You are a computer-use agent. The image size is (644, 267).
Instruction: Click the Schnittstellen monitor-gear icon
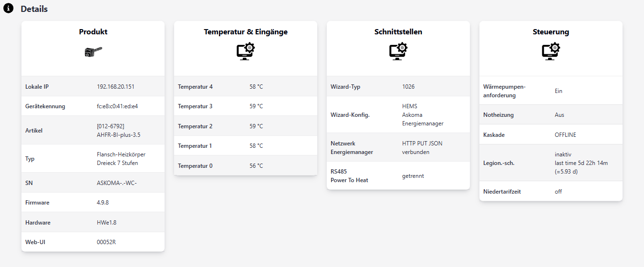click(x=398, y=51)
